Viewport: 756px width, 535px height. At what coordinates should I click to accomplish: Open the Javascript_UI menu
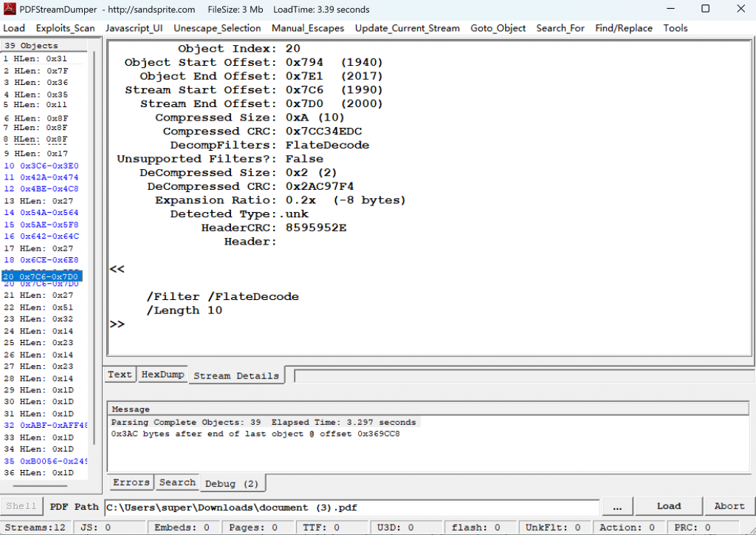click(134, 28)
